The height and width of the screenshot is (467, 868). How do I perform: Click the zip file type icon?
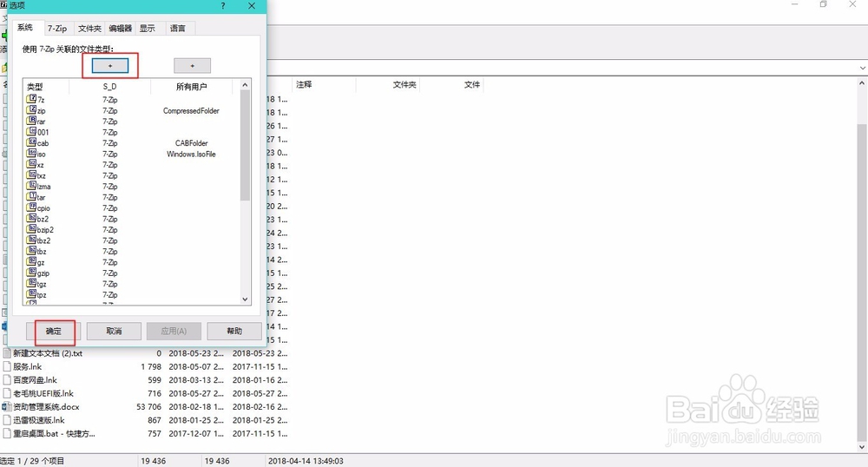(31, 110)
